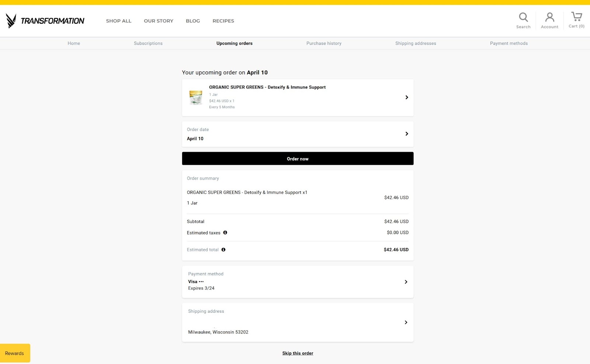Open the Account profile icon
Screen dimensions: 590x364
tap(549, 17)
